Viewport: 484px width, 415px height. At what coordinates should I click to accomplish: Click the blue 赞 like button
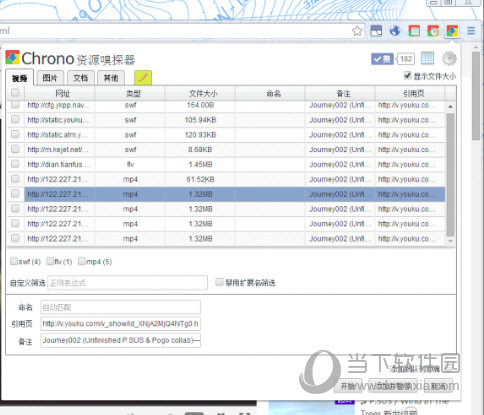tap(382, 59)
